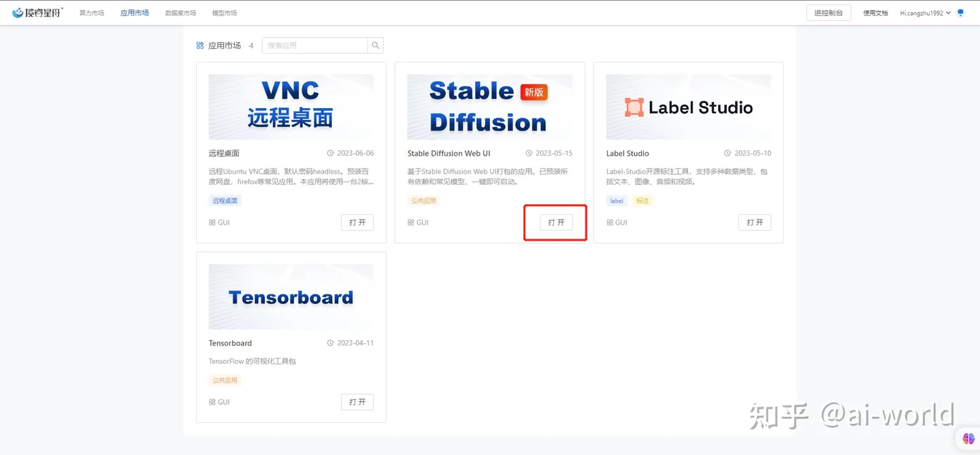The image size is (980, 455).
Task: Click the 揽睿星舟 logo in the header
Action: point(37,12)
